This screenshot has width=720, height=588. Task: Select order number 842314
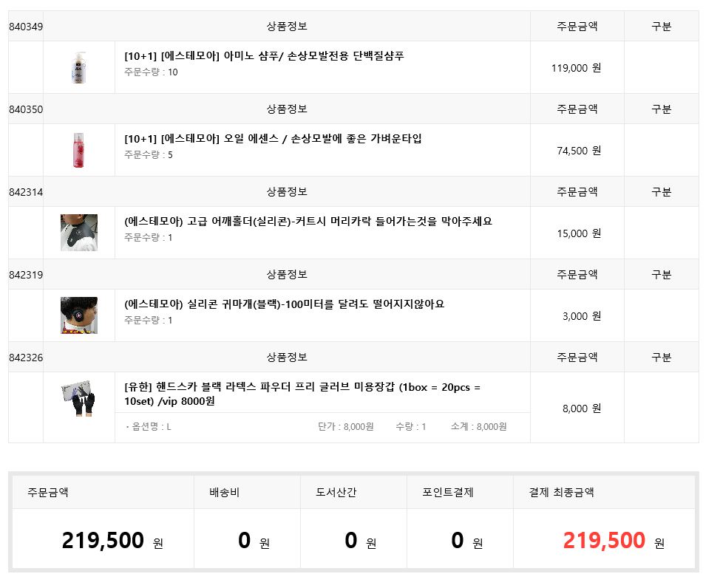[x=26, y=192]
